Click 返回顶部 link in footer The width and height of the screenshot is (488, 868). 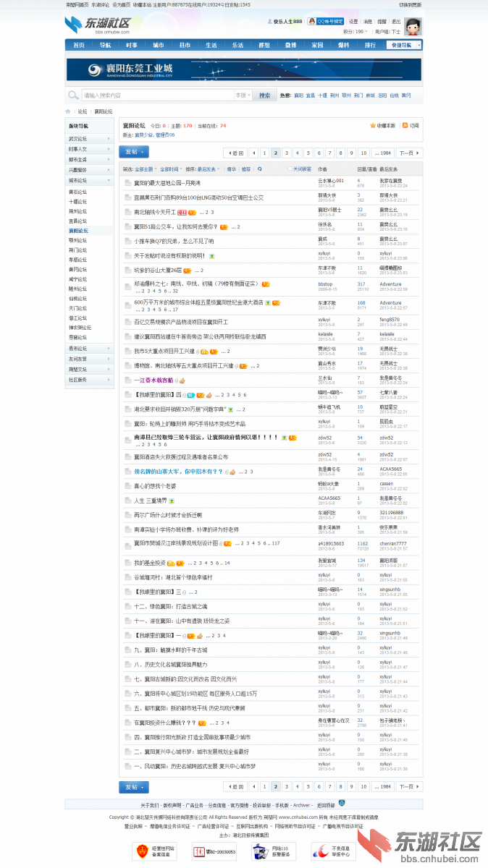(327, 804)
